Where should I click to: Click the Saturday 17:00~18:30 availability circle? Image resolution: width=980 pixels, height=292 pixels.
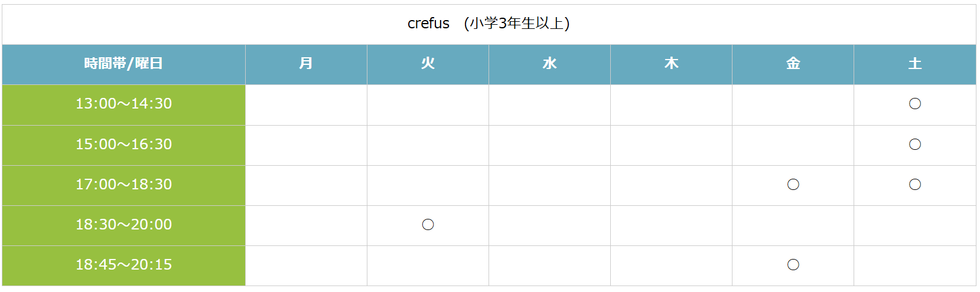pos(914,185)
